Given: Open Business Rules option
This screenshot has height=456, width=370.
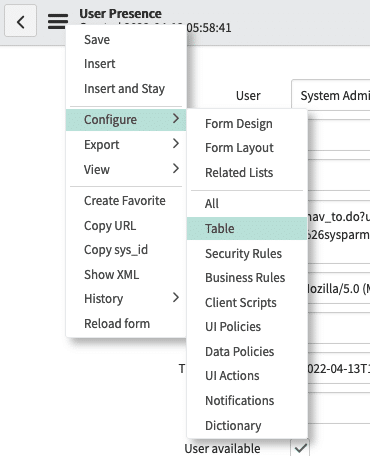Looking at the screenshot, I should point(247,278).
